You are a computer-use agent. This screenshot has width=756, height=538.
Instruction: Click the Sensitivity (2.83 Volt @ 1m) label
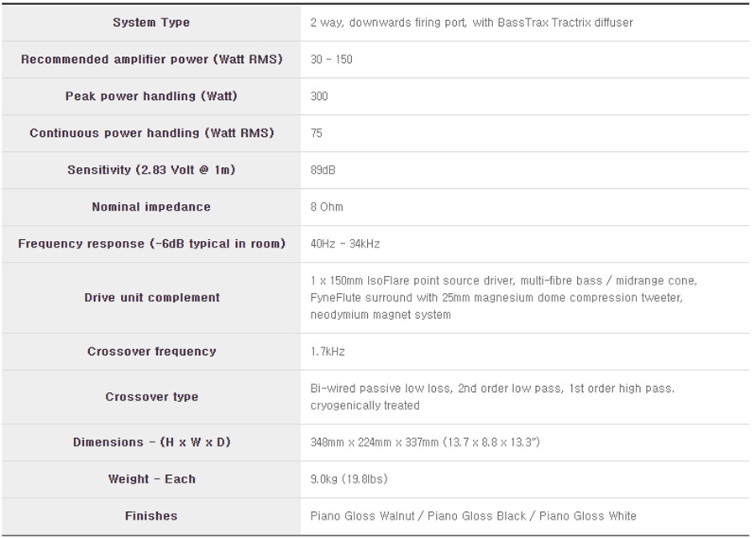point(151,170)
